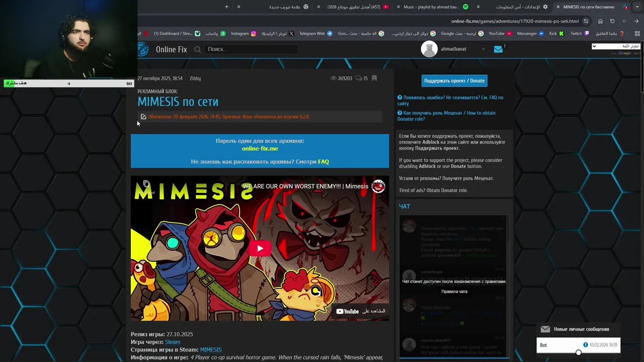Close the Music playlist Spotify tab

click(398, 7)
